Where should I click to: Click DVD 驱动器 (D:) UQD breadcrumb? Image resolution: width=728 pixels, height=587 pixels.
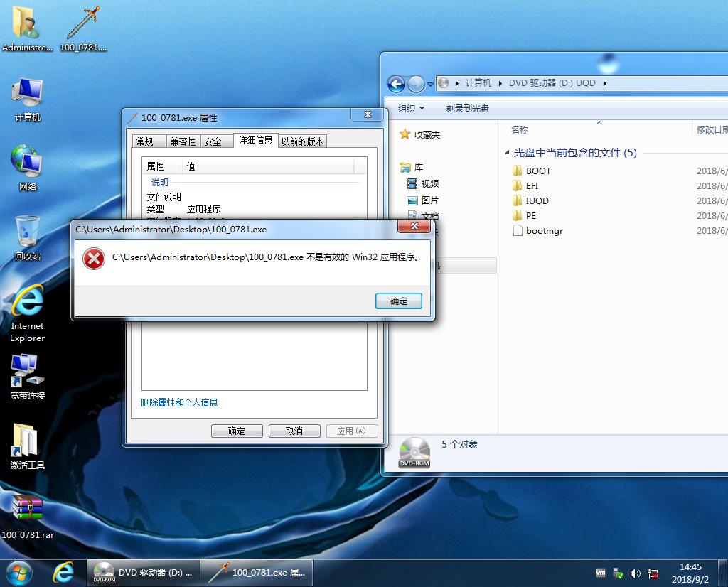pos(552,83)
